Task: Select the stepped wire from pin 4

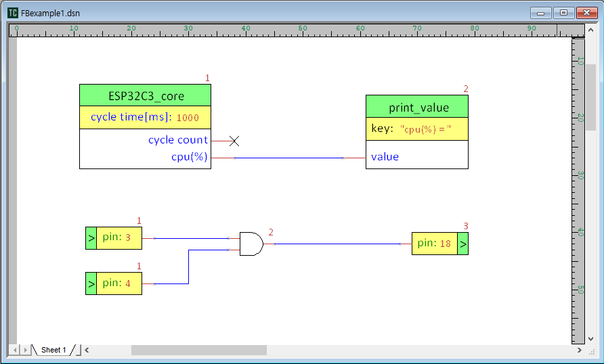Action: point(189,267)
